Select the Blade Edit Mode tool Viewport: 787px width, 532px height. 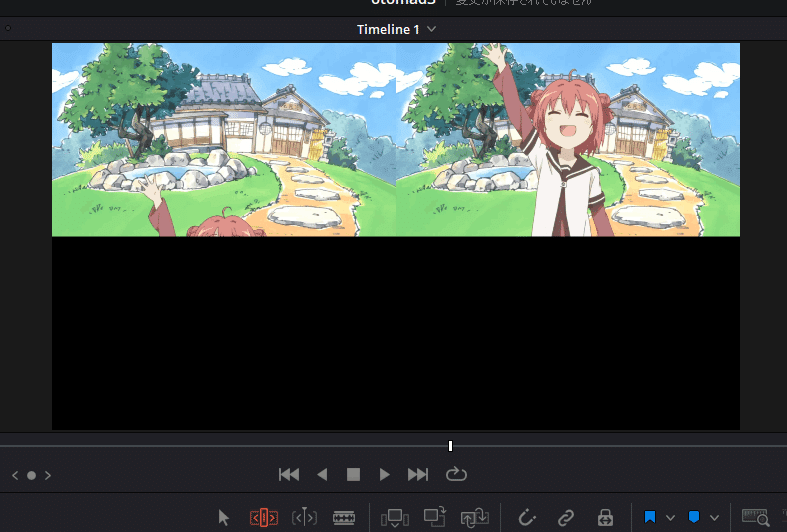(344, 517)
